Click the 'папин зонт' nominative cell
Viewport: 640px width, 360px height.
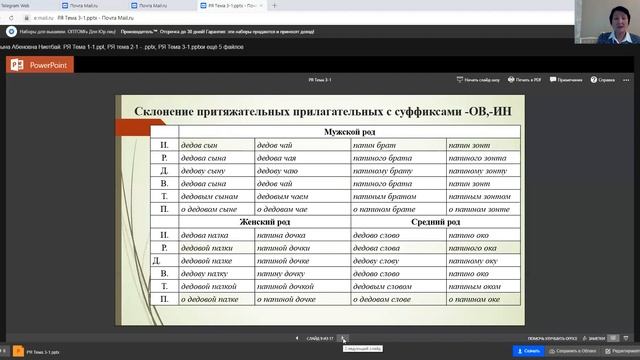[x=483, y=145]
